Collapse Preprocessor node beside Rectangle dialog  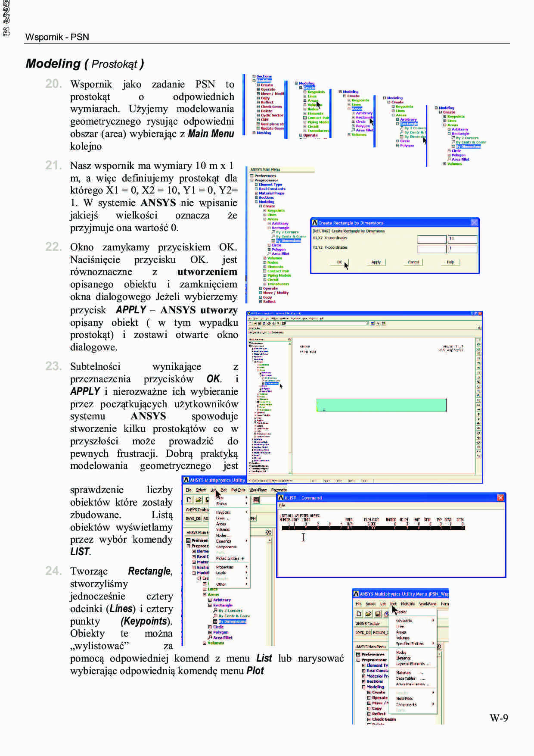(252, 180)
